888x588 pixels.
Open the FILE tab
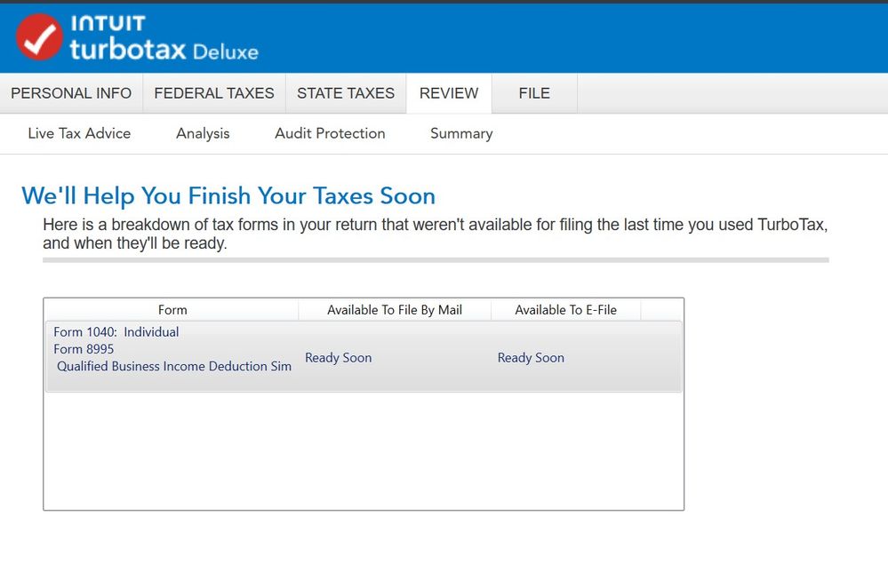[534, 93]
